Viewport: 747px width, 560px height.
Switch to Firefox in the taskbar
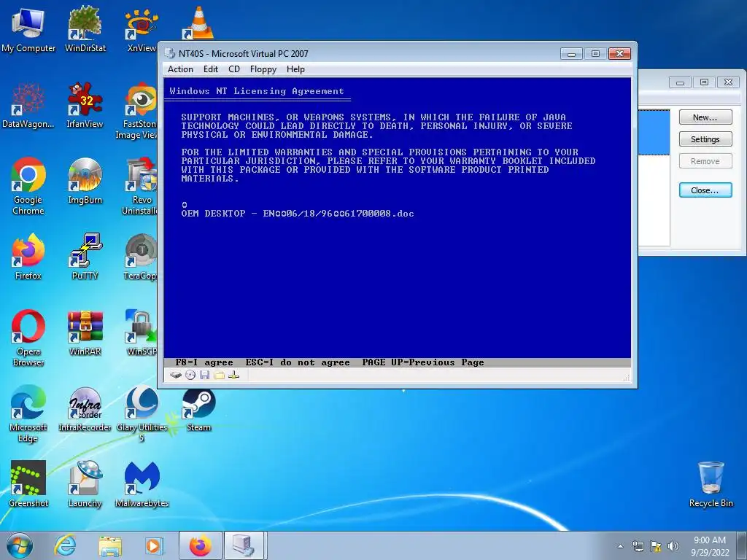tap(201, 545)
